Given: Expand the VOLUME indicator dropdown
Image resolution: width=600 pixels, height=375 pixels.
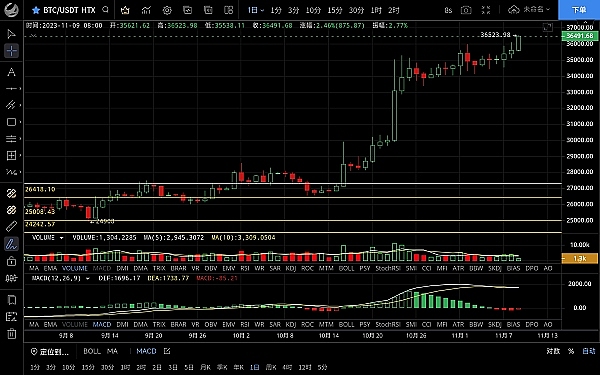Looking at the screenshot, I should [x=61, y=238].
